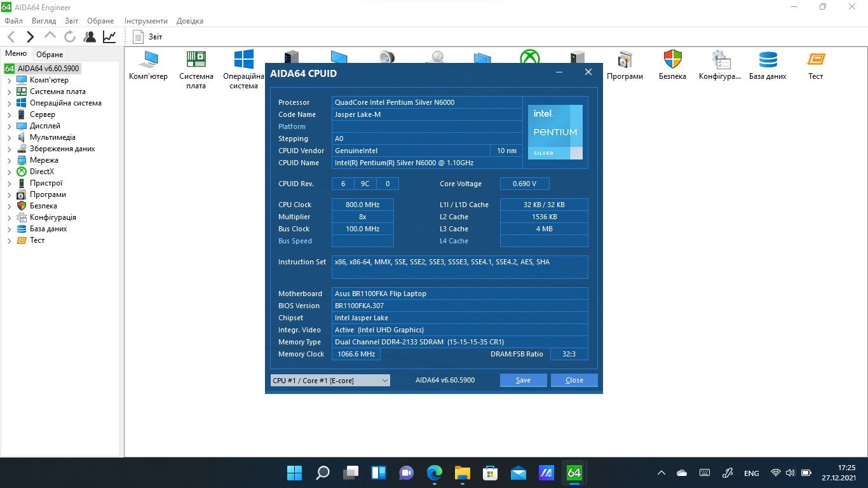The image size is (868, 488).
Task: Expand the Збереження даних tree node
Action: (9, 149)
